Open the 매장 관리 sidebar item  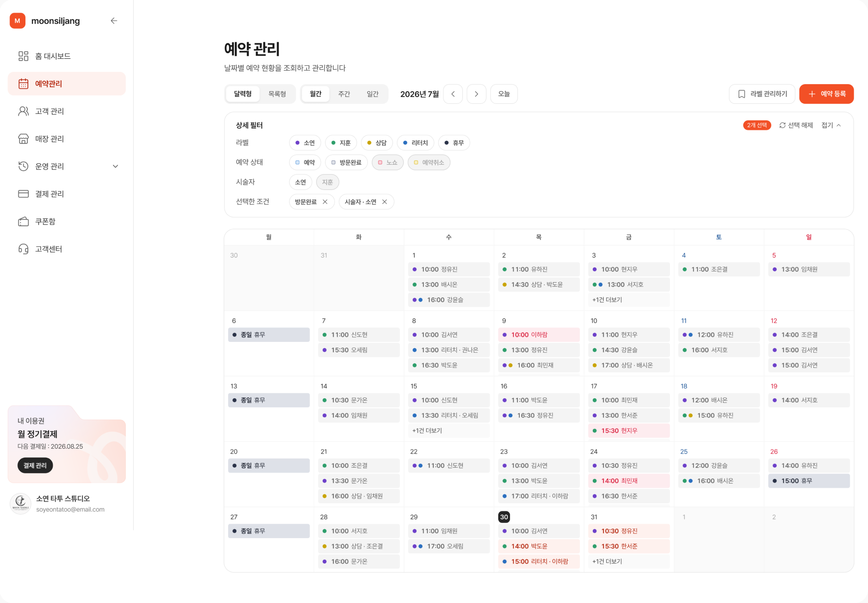coord(67,139)
